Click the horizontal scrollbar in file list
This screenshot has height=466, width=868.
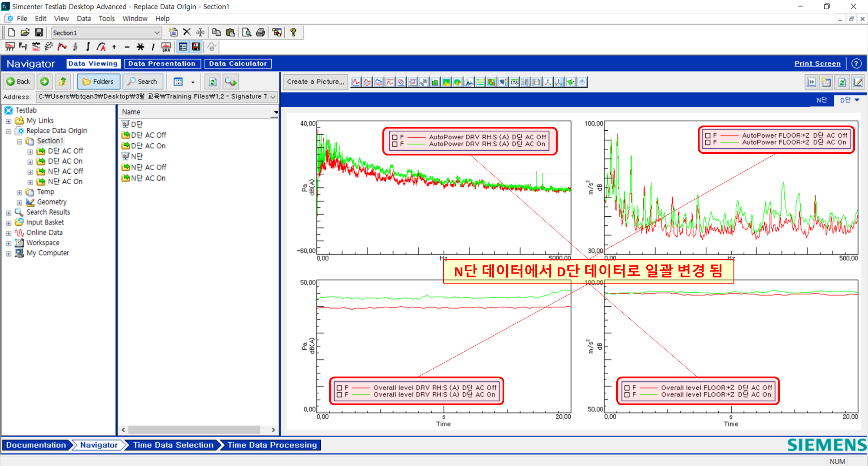(x=194, y=430)
